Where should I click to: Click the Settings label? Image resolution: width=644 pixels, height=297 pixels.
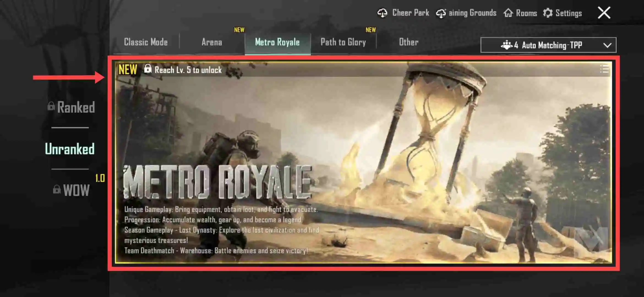click(x=569, y=13)
